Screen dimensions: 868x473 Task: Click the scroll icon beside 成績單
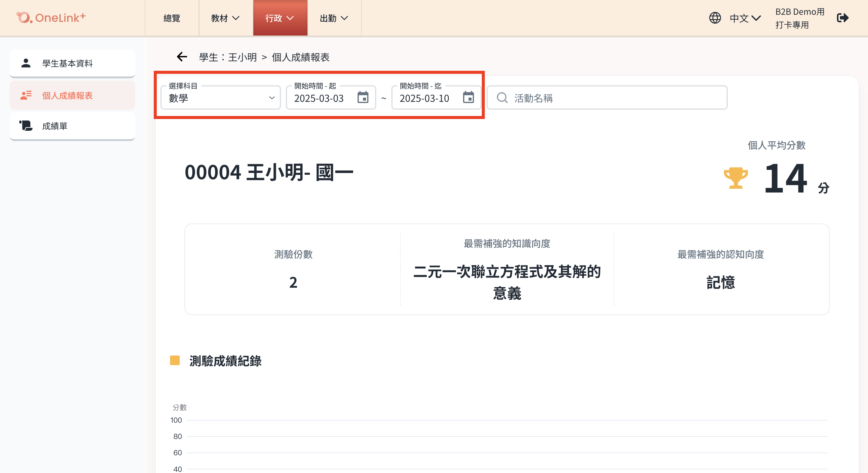coord(26,126)
